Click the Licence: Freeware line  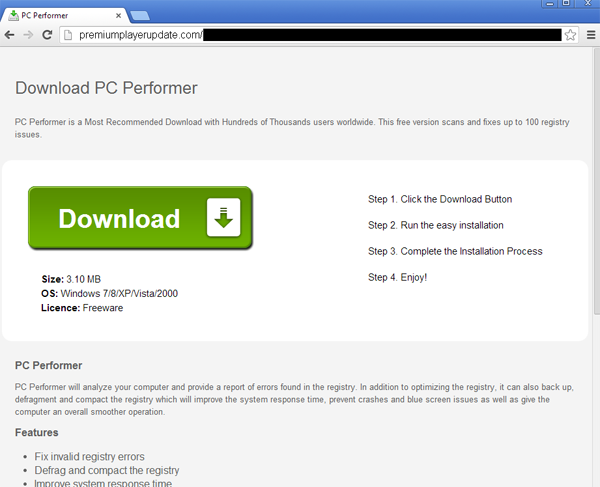click(82, 308)
